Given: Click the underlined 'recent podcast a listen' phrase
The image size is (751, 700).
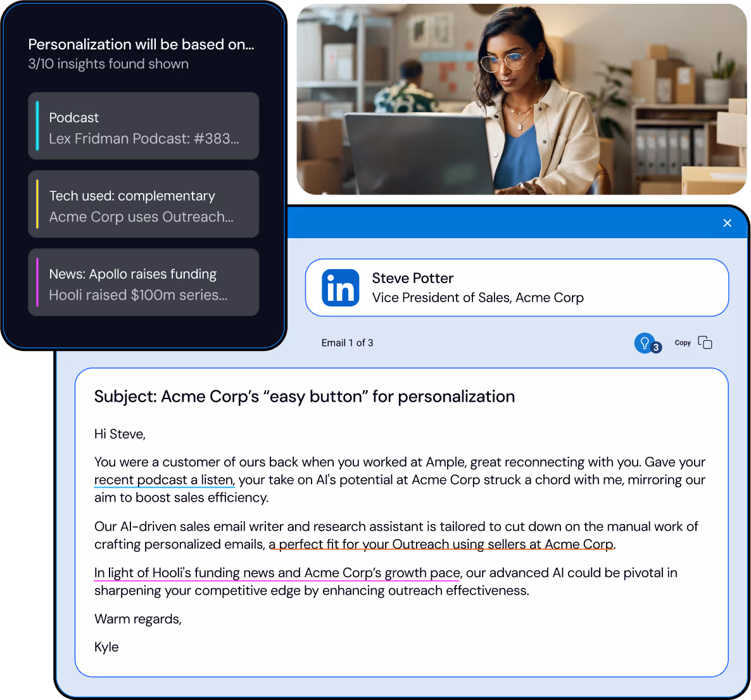Looking at the screenshot, I should click(164, 480).
